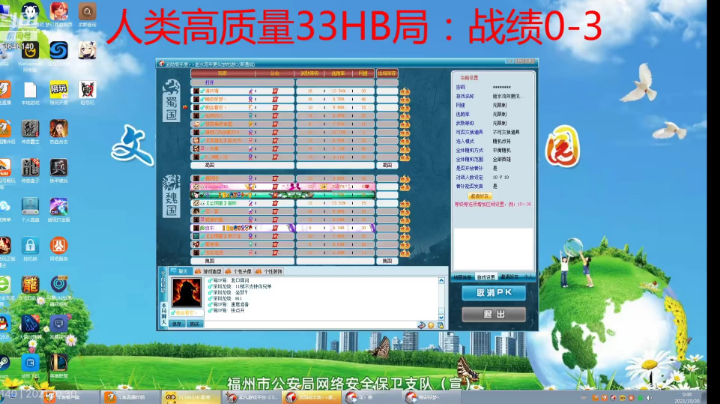Open the QQ penguin desktop icon
Viewport: 720px width, 404px height.
click(4, 324)
